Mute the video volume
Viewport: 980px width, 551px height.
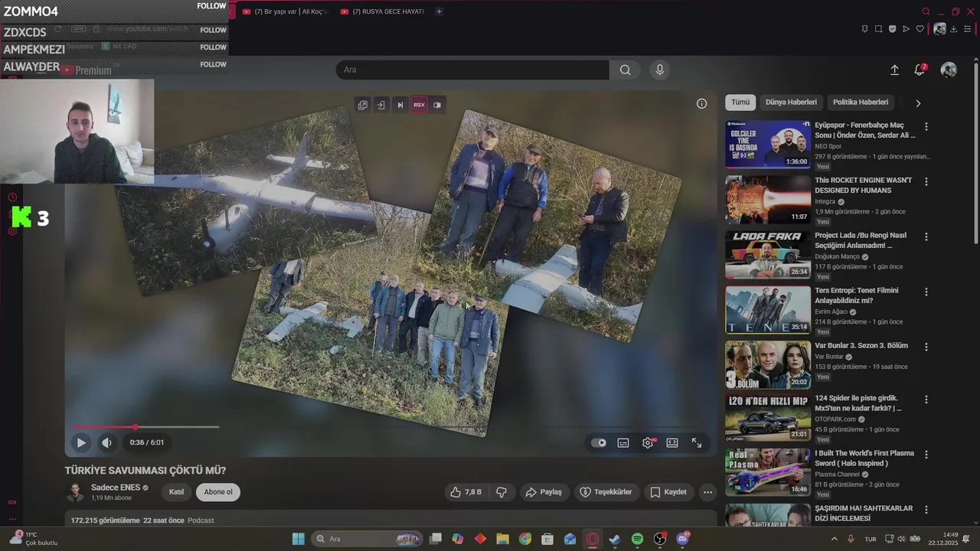pyautogui.click(x=107, y=442)
